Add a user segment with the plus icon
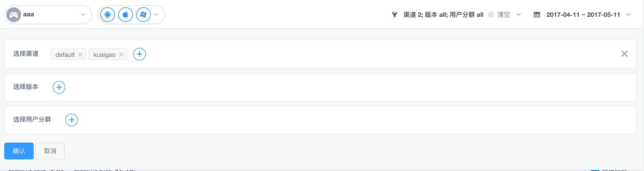 tap(72, 120)
